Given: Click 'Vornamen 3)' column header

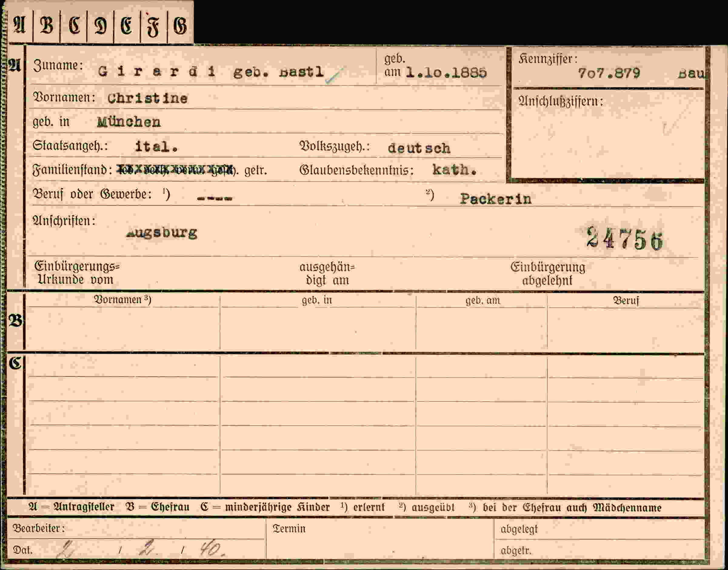Looking at the screenshot, I should 122,300.
